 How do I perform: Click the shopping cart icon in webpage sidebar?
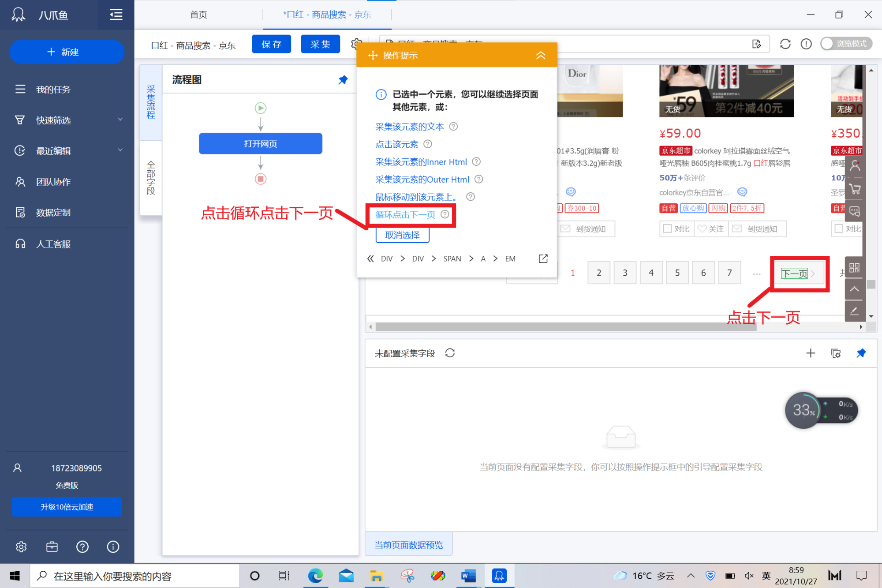point(855,190)
